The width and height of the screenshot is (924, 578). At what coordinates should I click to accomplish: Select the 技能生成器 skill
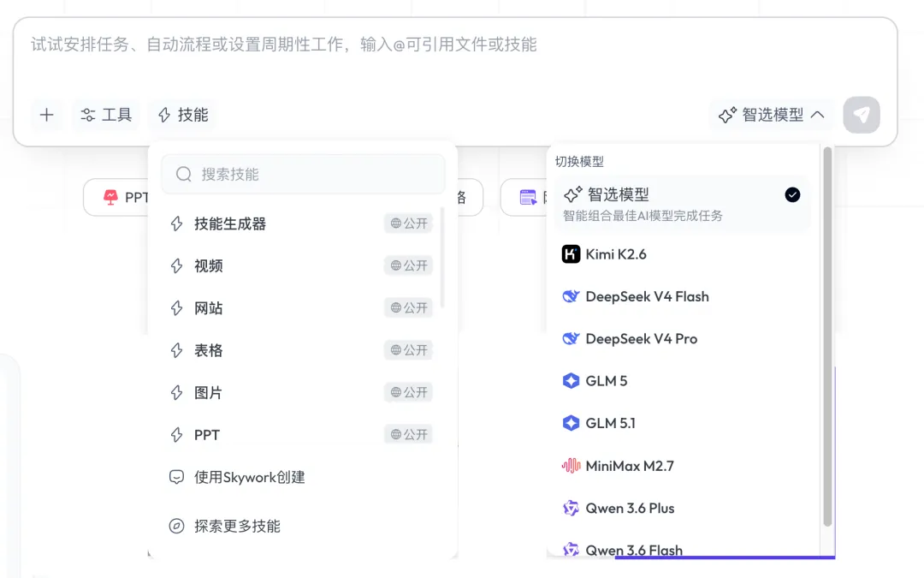pos(302,223)
